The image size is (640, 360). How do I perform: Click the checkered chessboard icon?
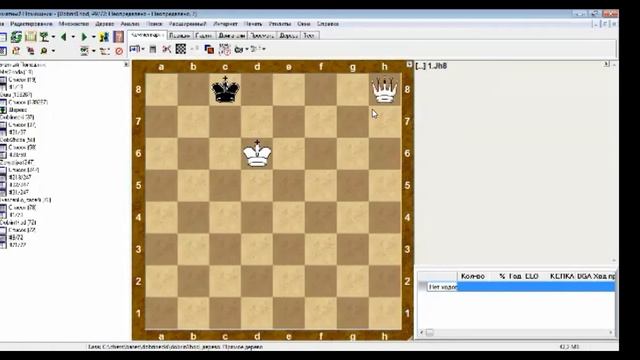[181, 49]
